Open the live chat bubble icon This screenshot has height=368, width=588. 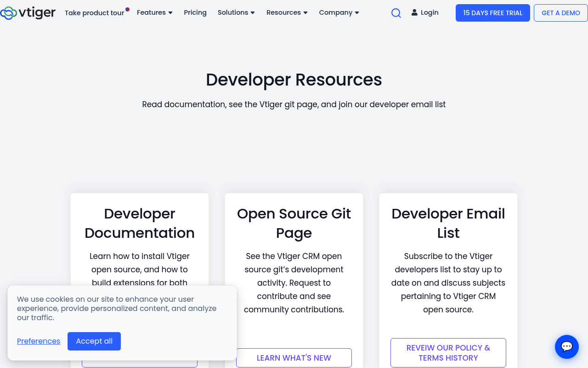pos(567,347)
